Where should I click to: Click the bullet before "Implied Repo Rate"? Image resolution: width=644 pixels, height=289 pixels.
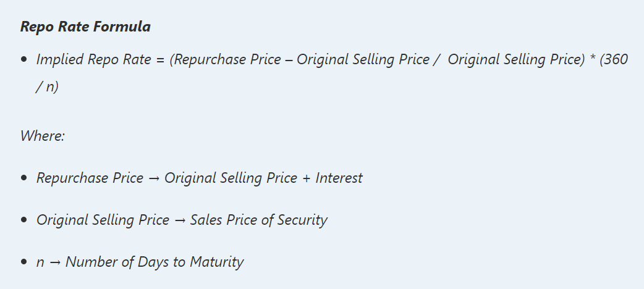click(24, 60)
